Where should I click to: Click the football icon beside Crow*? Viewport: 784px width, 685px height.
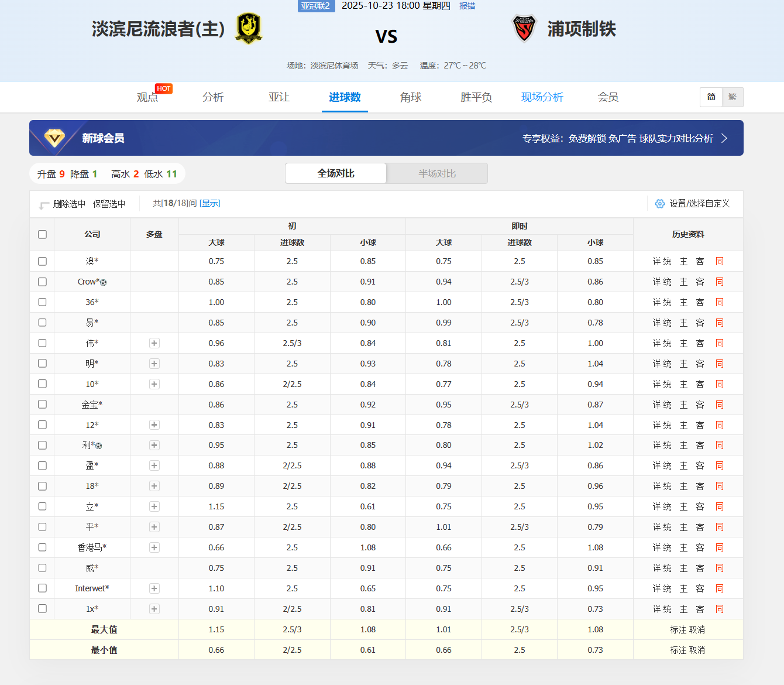coord(104,282)
